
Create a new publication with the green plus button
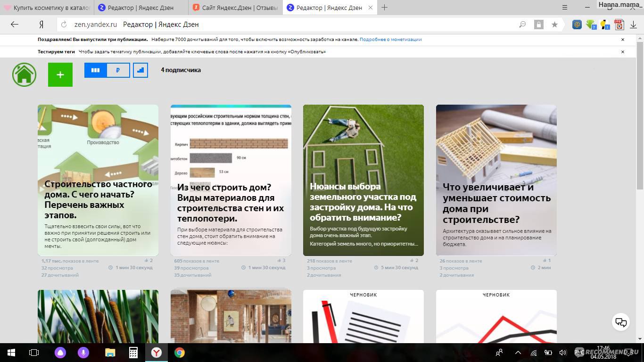click(60, 74)
